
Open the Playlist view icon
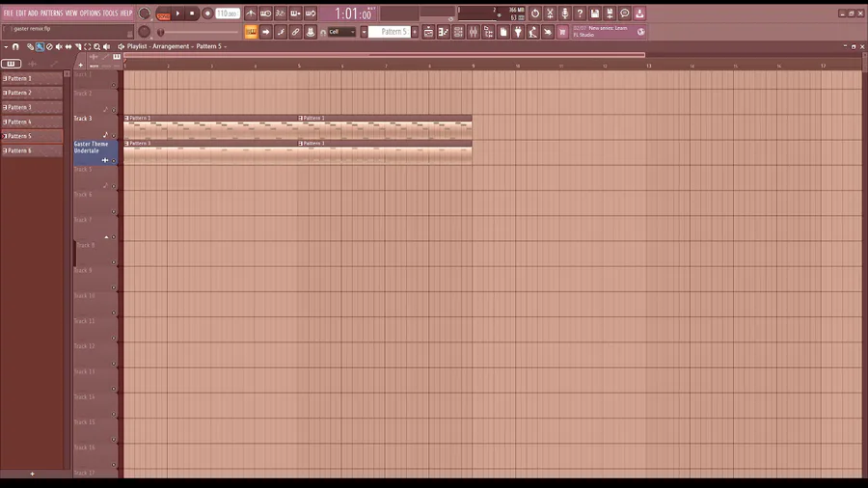[x=428, y=32]
